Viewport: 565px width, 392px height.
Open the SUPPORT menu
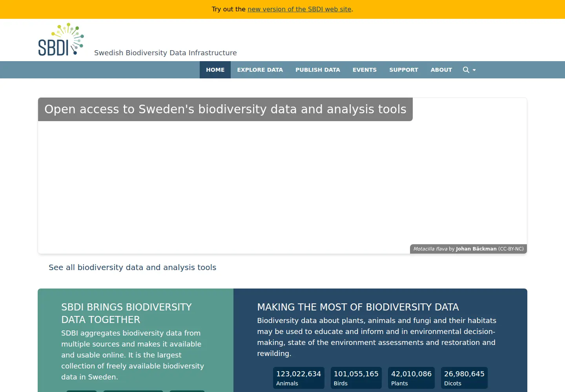tap(404, 70)
